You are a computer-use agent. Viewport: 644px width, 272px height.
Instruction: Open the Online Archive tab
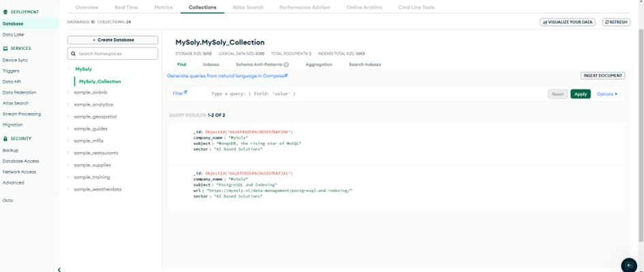click(x=365, y=7)
